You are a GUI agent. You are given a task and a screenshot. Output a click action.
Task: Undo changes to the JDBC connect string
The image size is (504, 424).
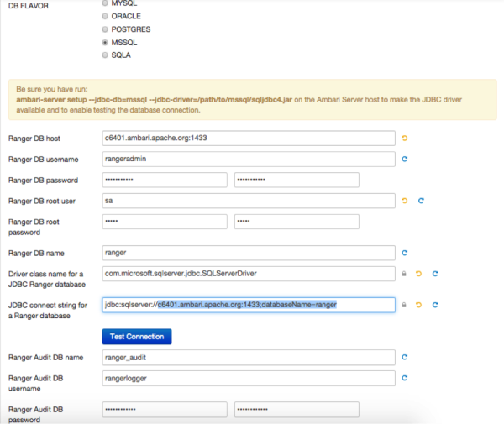coord(418,305)
